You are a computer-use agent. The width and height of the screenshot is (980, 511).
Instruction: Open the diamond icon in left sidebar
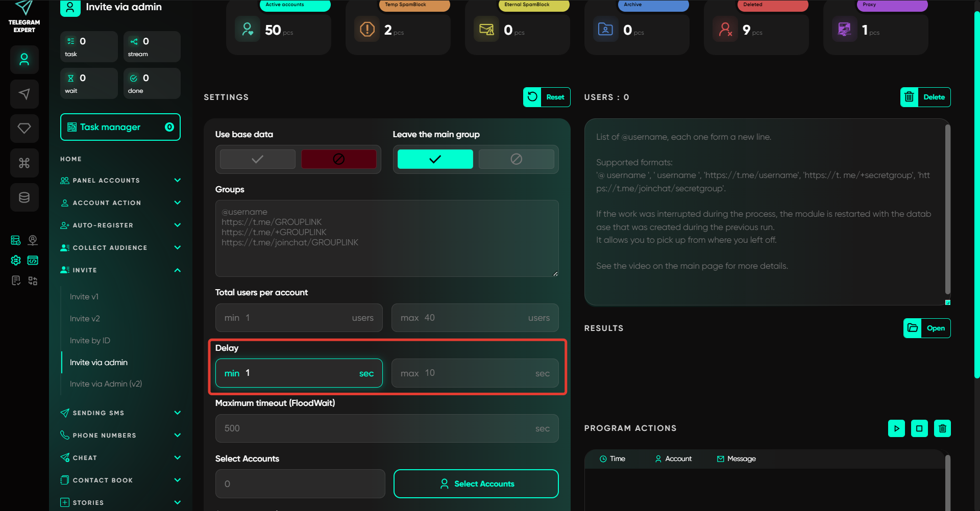(x=24, y=128)
